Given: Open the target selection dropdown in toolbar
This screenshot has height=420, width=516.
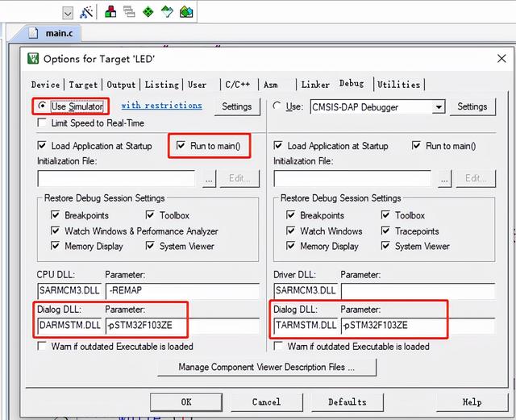Looking at the screenshot, I should pyautogui.click(x=68, y=13).
